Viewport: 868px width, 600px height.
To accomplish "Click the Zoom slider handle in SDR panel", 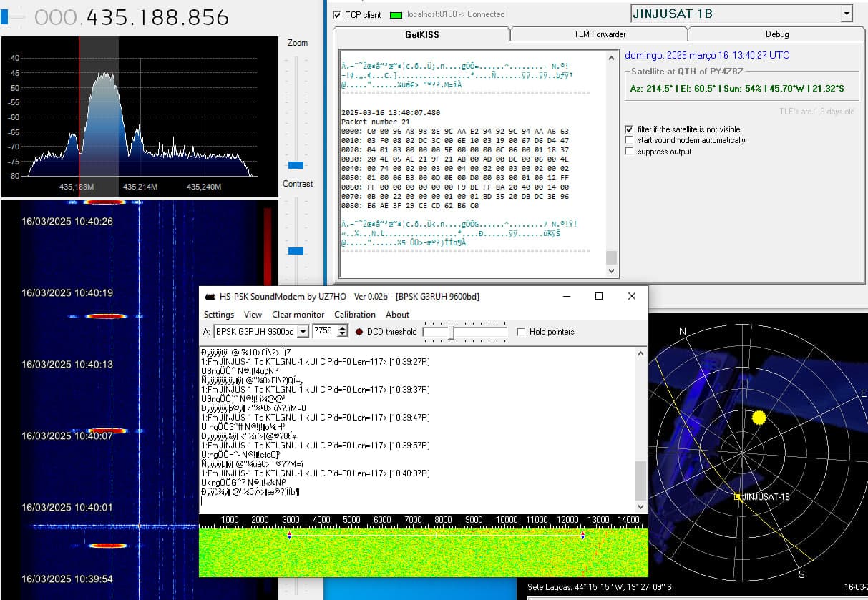I will (295, 165).
